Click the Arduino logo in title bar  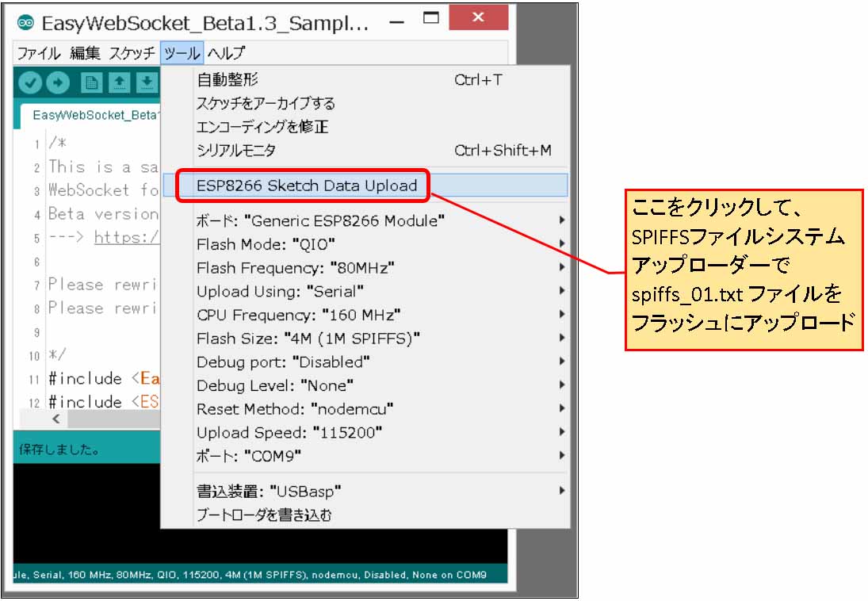pos(24,22)
